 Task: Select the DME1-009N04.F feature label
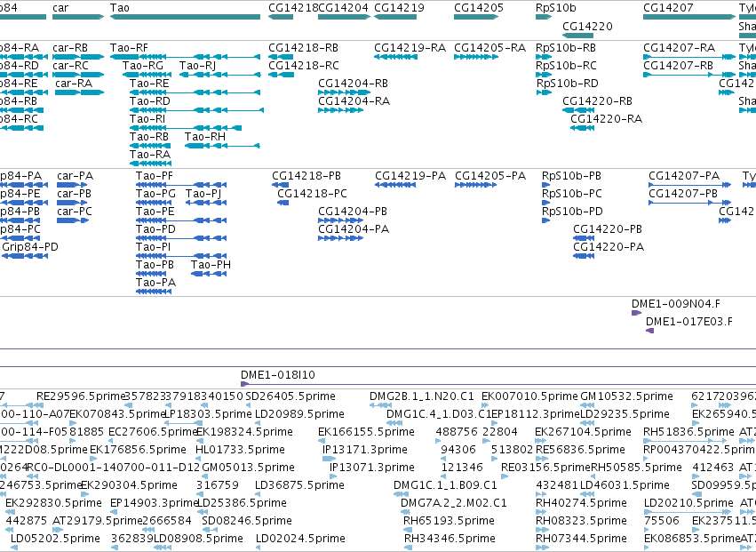pyautogui.click(x=676, y=304)
